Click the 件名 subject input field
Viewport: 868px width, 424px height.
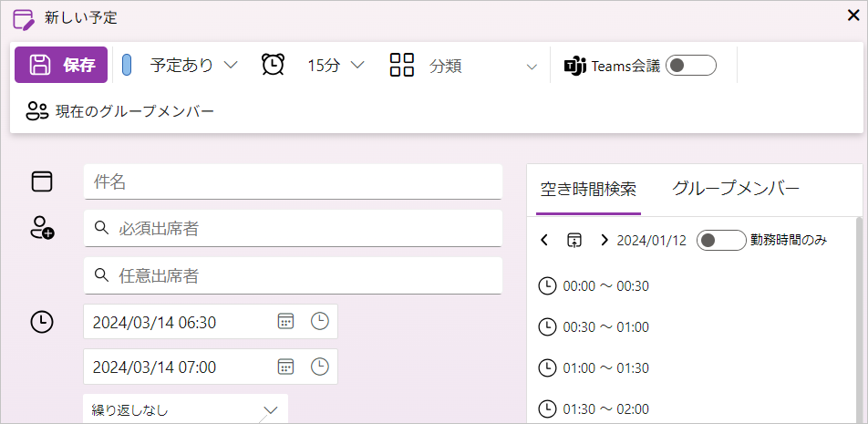293,181
